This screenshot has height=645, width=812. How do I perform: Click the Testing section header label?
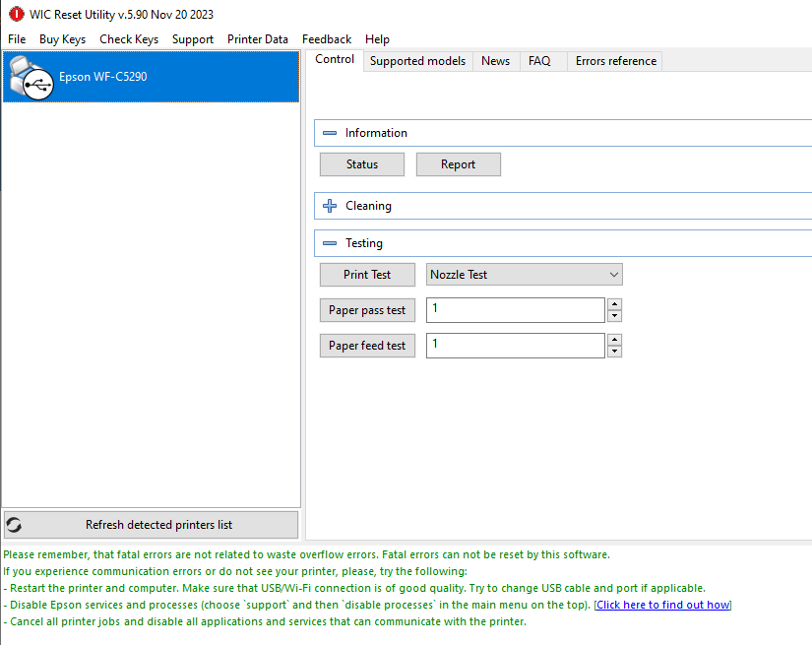pos(364,243)
